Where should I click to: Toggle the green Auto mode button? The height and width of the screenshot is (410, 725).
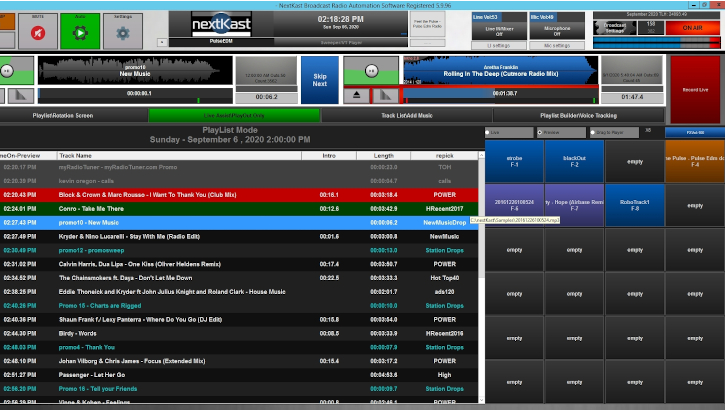pos(80,32)
